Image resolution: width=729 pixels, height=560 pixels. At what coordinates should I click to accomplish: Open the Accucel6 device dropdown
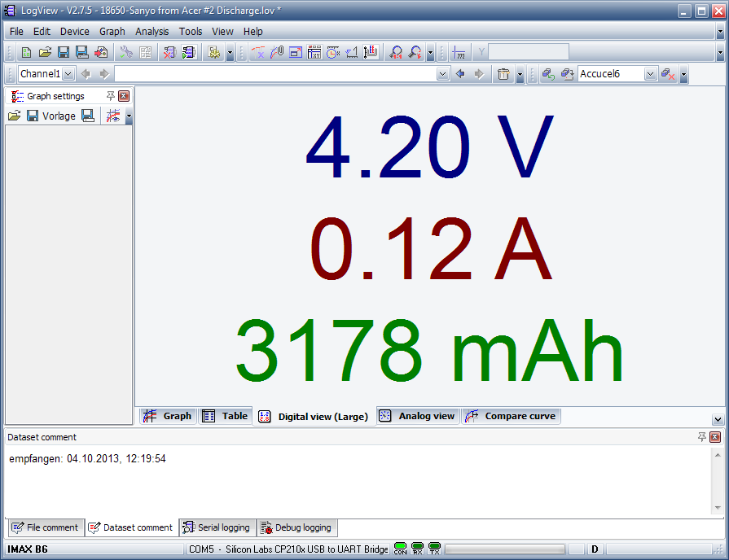coord(651,74)
